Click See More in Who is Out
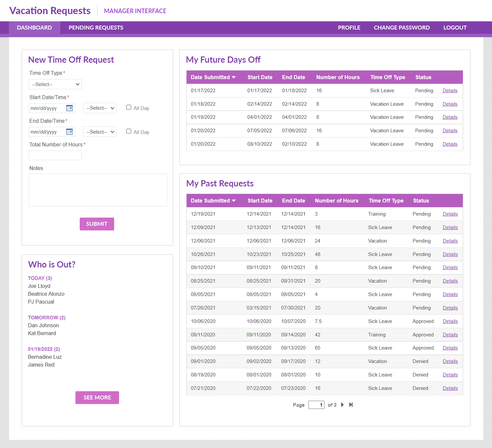 coord(97,397)
